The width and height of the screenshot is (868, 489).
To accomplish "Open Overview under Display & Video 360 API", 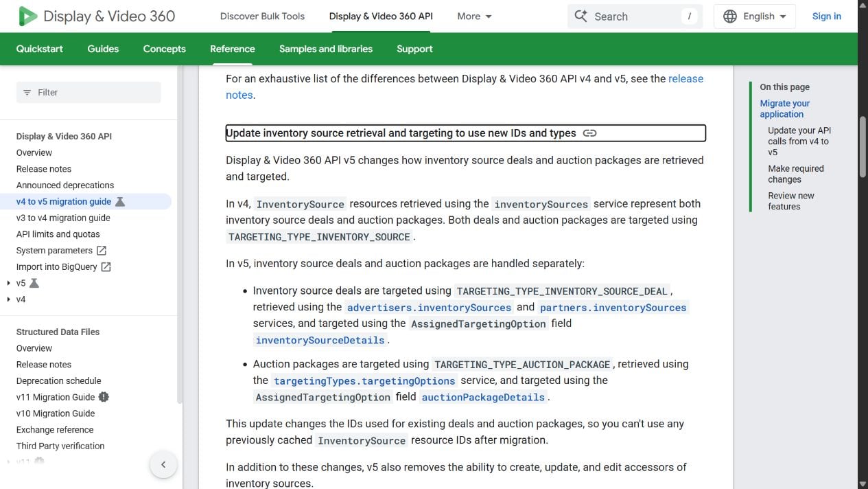I will [x=34, y=152].
